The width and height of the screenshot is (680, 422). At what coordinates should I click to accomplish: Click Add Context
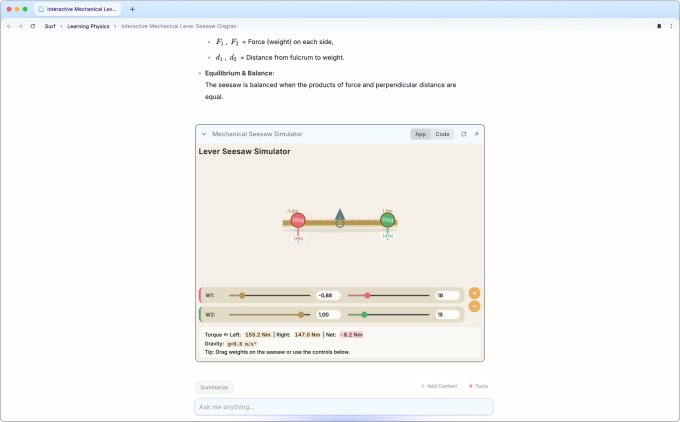tap(438, 386)
